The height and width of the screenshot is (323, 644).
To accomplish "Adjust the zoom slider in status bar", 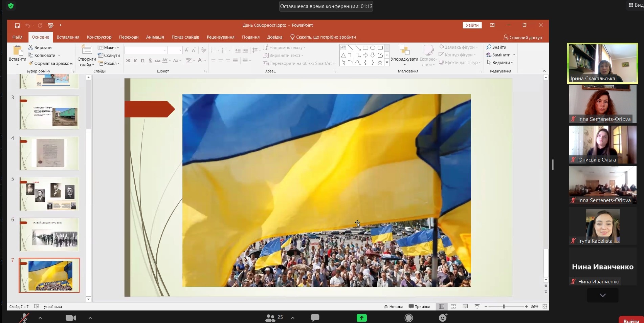I will (504, 306).
